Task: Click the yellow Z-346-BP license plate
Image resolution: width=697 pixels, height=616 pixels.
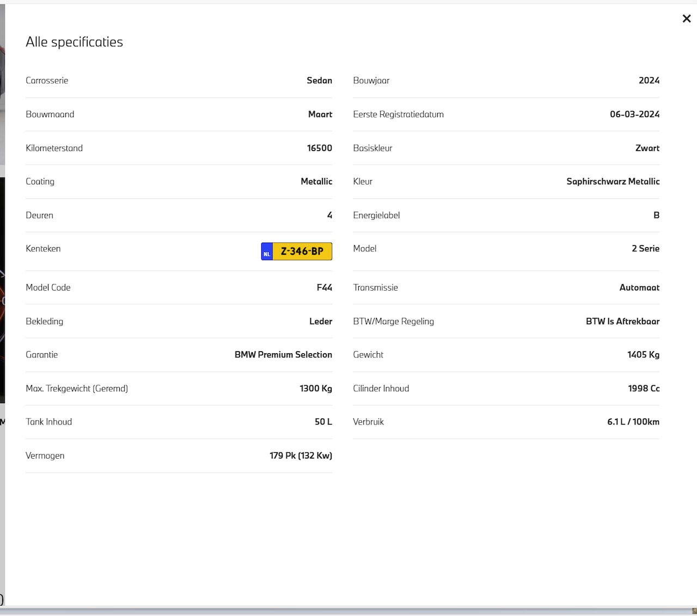Action: coord(302,251)
